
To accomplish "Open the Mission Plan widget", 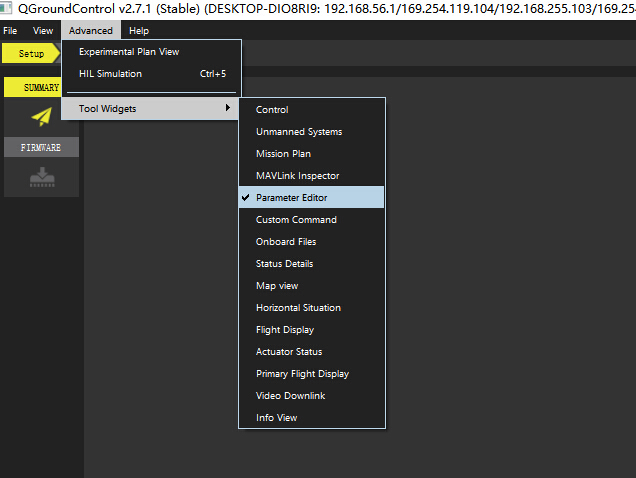I will point(312,154).
